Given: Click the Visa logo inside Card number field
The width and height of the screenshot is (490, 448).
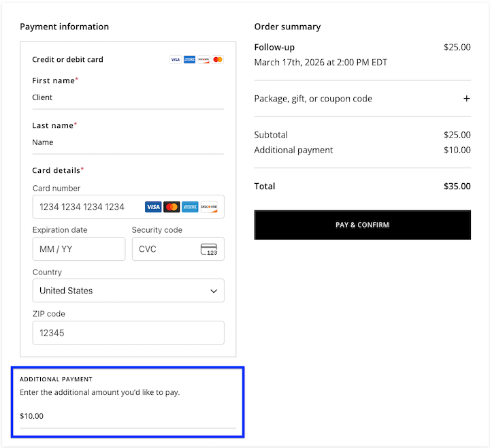Looking at the screenshot, I should pyautogui.click(x=153, y=207).
